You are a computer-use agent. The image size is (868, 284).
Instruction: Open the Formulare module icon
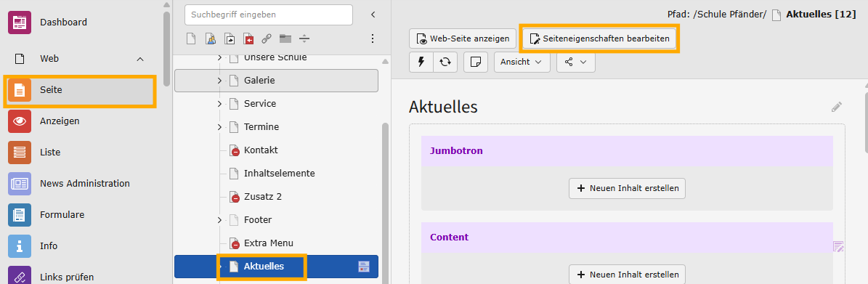[20, 215]
